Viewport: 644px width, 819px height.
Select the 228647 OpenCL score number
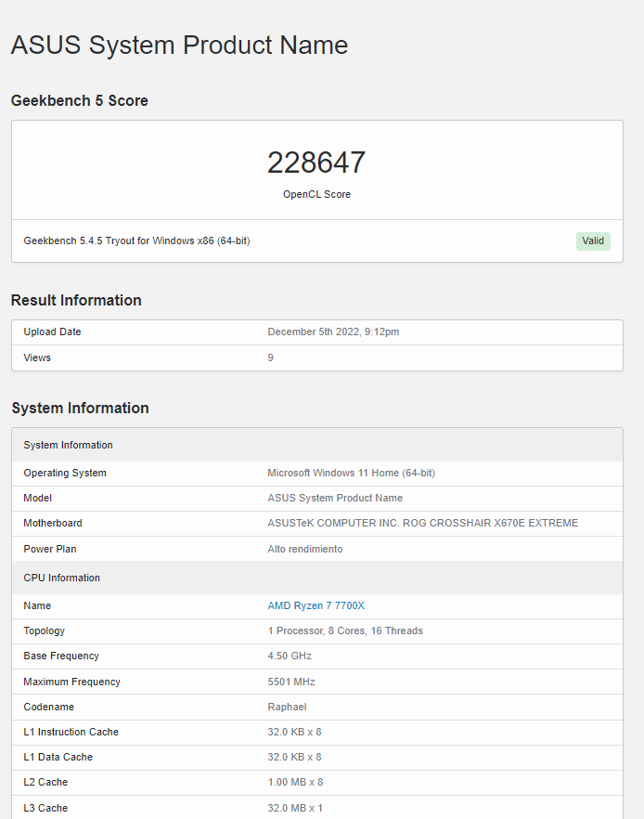(316, 162)
